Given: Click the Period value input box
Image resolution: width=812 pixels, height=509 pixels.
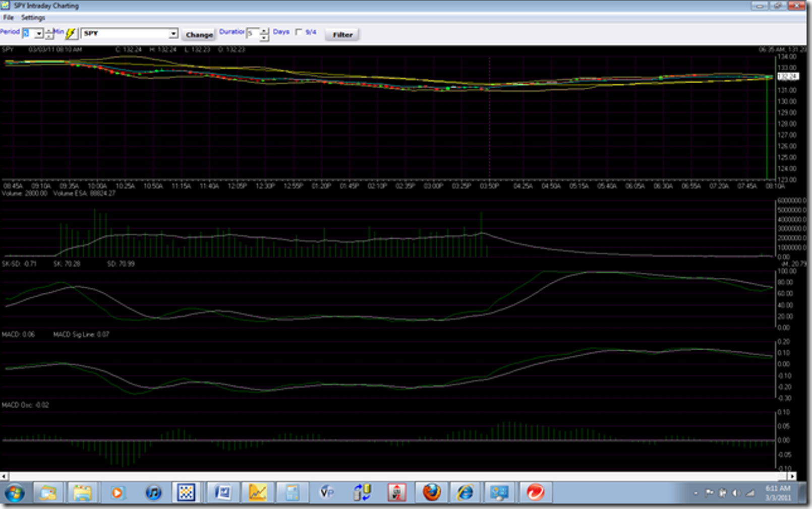Looking at the screenshot, I should (x=28, y=34).
